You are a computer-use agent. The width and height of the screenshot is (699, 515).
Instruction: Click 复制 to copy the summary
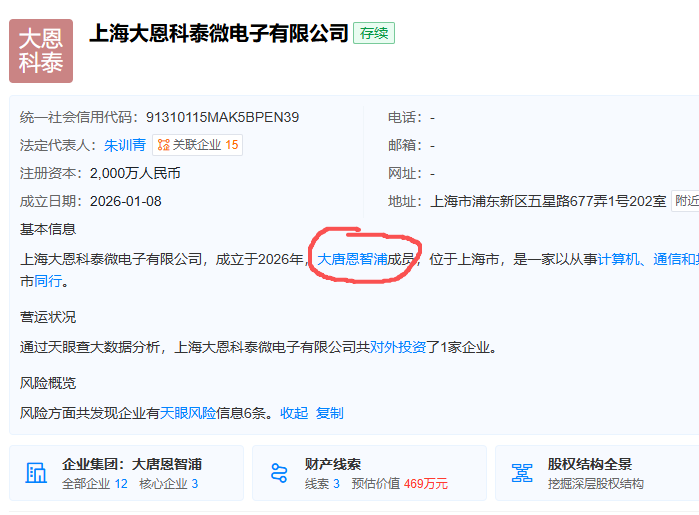pos(329,413)
